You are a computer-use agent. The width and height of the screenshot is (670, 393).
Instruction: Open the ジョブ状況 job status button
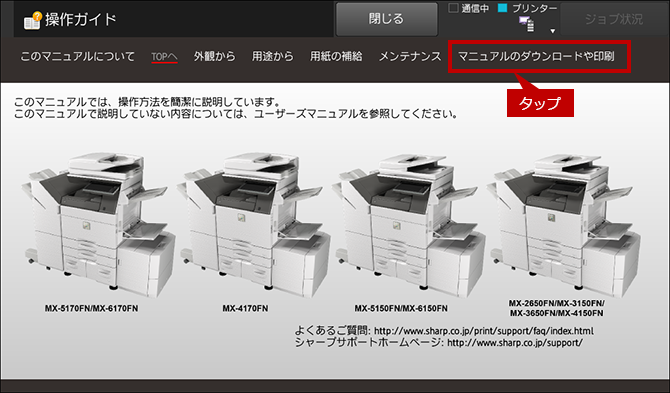point(614,19)
